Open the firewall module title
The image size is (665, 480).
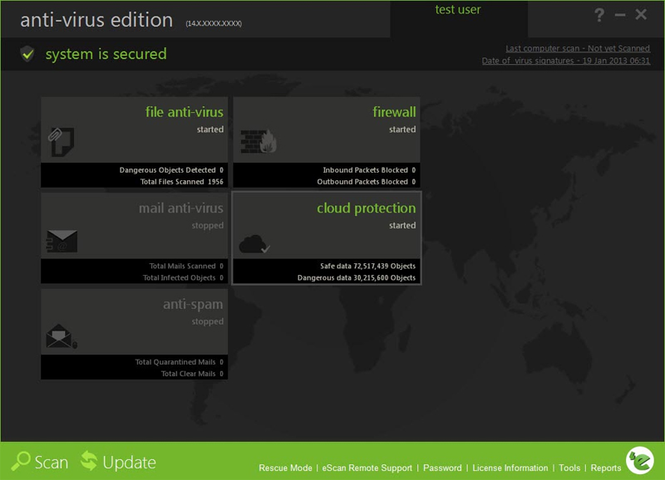click(x=394, y=112)
